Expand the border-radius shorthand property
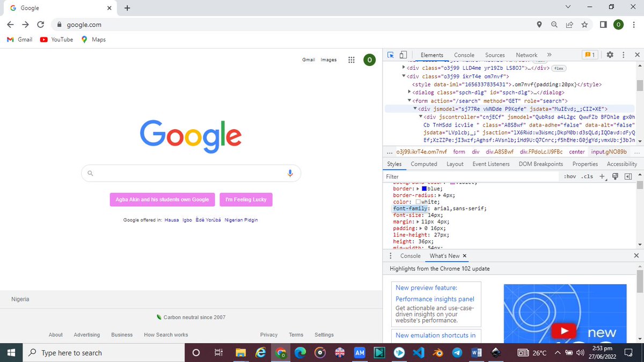Viewport: 644px width, 362px height. (440, 195)
